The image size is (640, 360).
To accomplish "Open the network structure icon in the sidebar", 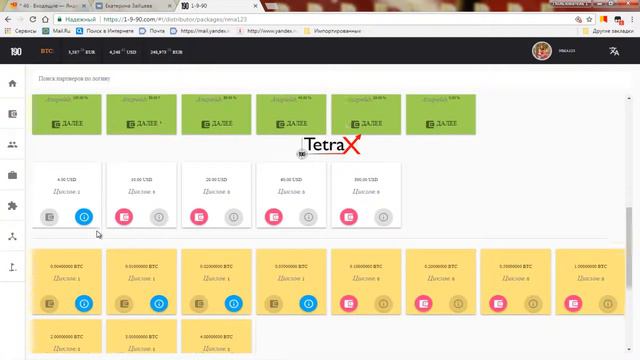I will (13, 236).
